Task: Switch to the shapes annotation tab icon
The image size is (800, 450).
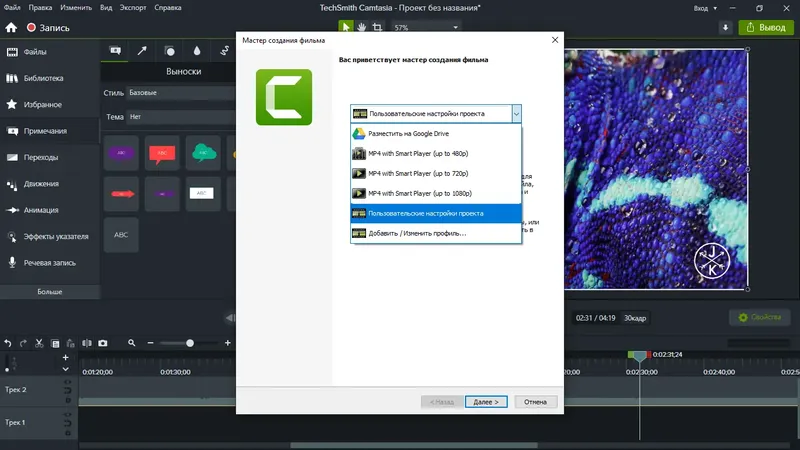Action: [x=169, y=51]
